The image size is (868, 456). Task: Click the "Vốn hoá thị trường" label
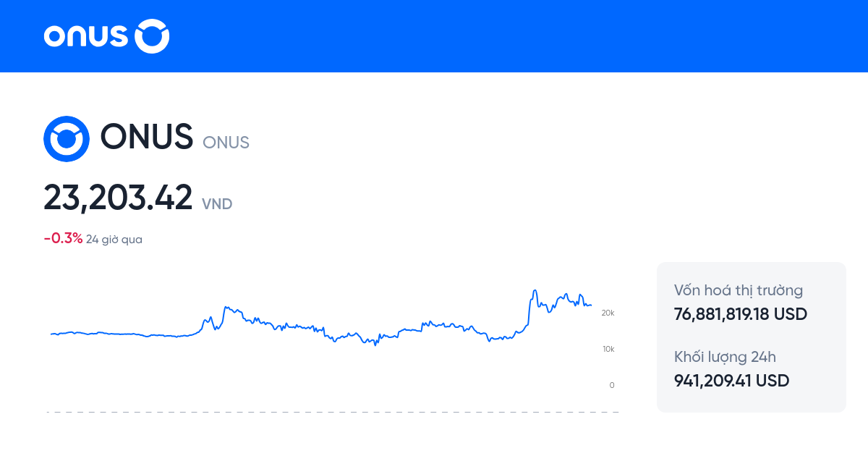coord(739,291)
